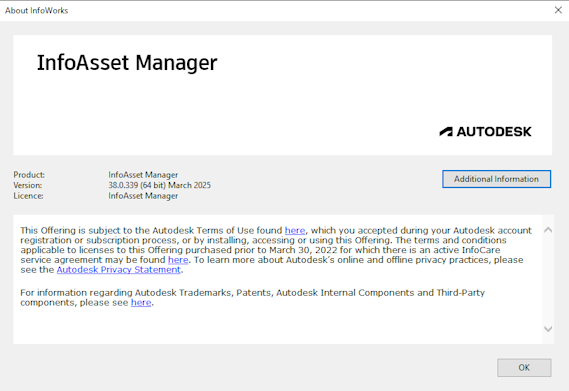Image resolution: width=569 pixels, height=391 pixels.
Task: Click the Product value InfoAsset Manager
Action: [x=143, y=175]
